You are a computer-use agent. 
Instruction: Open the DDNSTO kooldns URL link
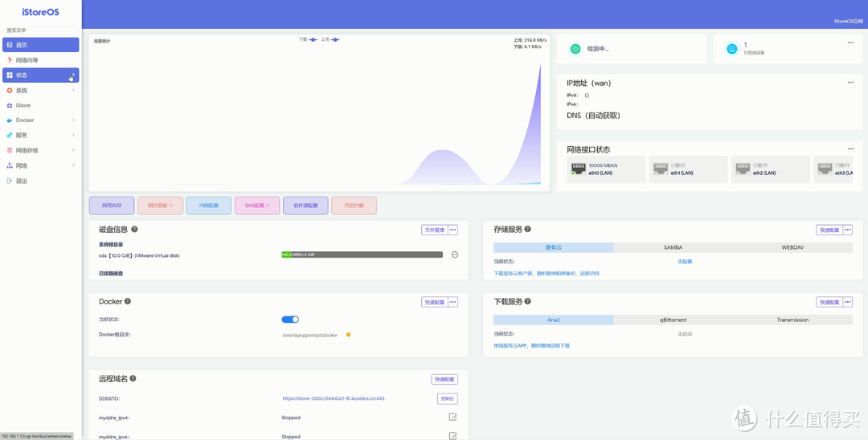[334, 398]
